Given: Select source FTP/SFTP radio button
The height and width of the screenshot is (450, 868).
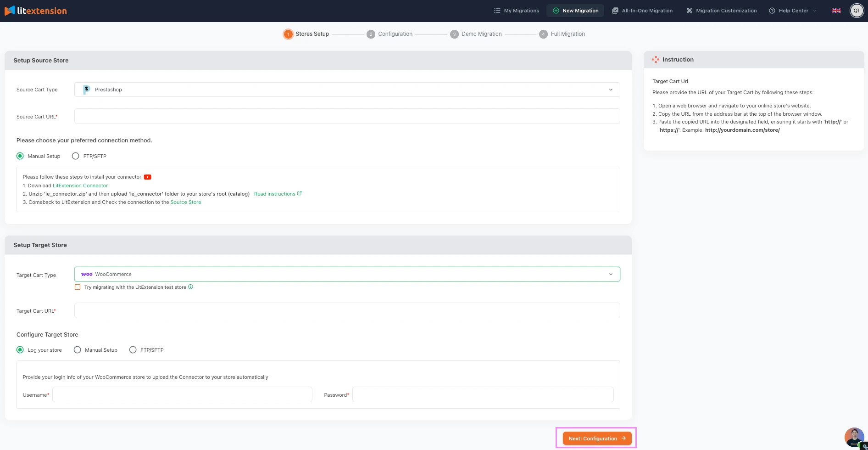Looking at the screenshot, I should (76, 156).
